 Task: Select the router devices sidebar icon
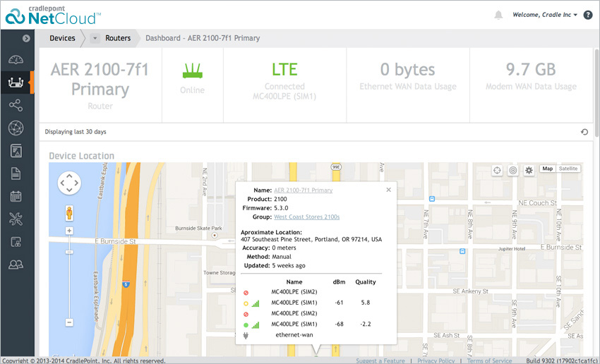(16, 82)
